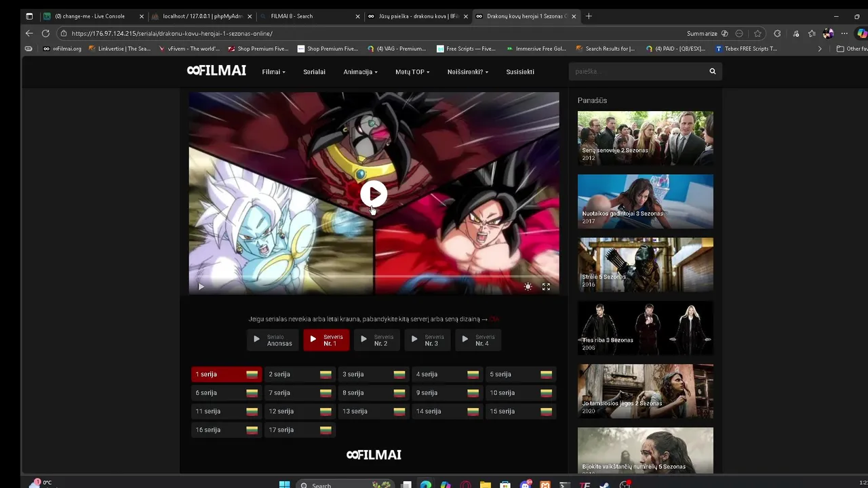Select episode 1 serija

point(226,374)
